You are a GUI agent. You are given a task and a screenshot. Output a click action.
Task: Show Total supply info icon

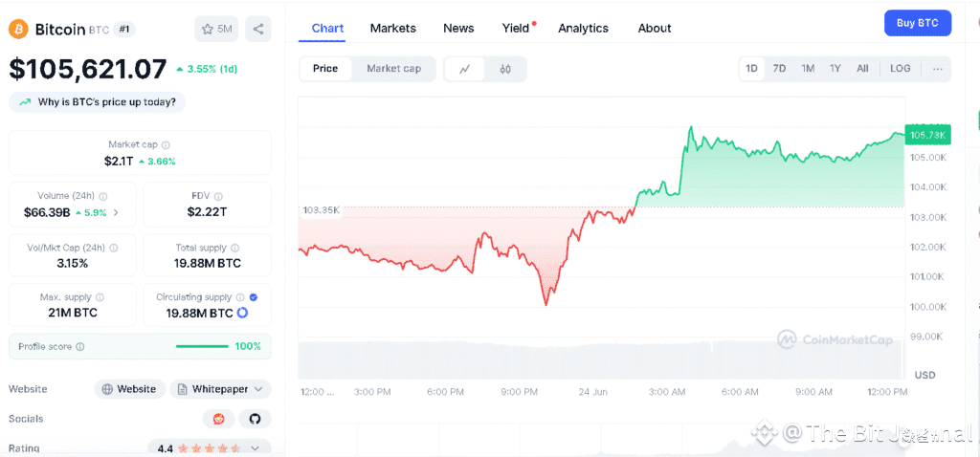(x=235, y=248)
